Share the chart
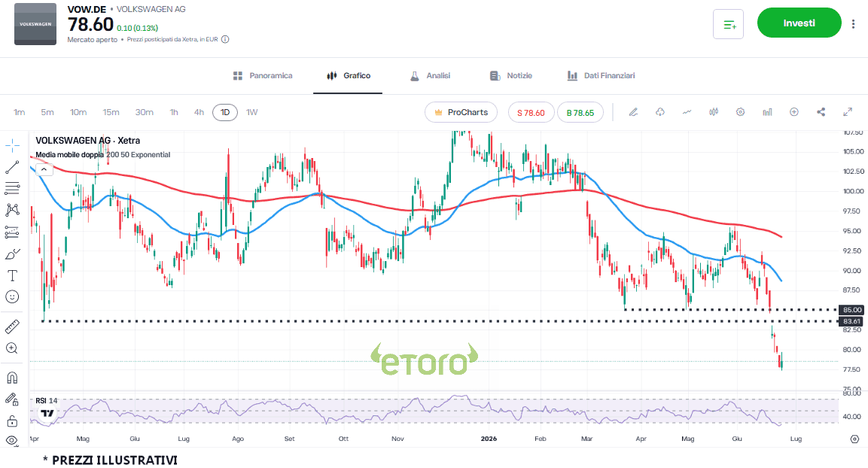Image resolution: width=868 pixels, height=468 pixels. pos(821,112)
